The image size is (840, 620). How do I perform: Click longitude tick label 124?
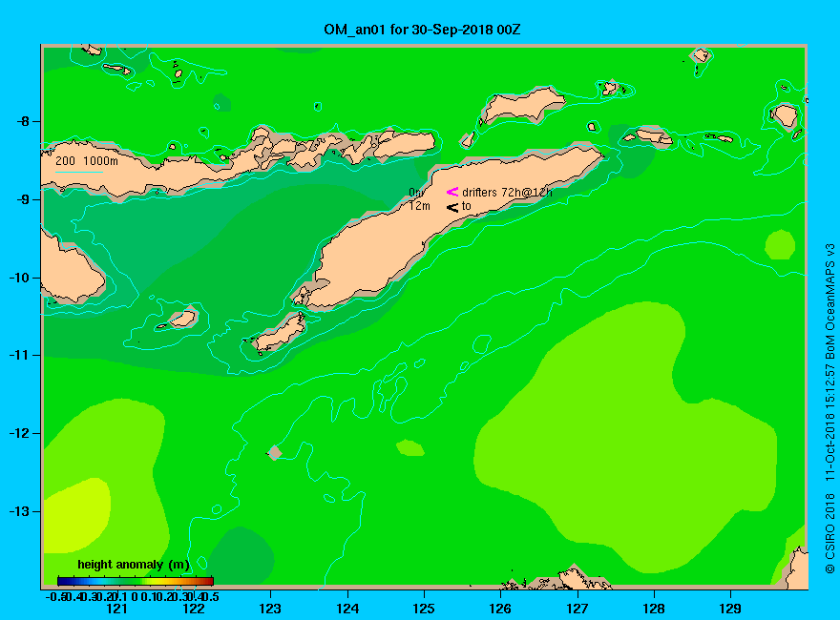pos(347,609)
